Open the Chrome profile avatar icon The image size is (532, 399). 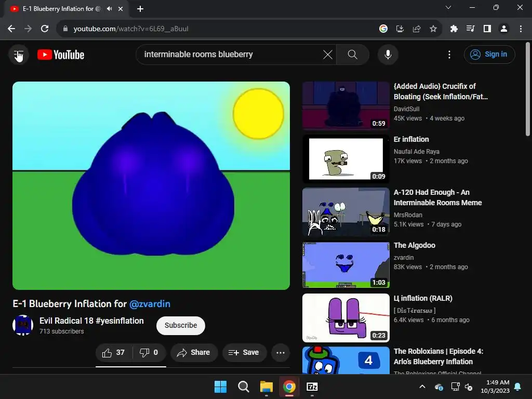point(504,29)
